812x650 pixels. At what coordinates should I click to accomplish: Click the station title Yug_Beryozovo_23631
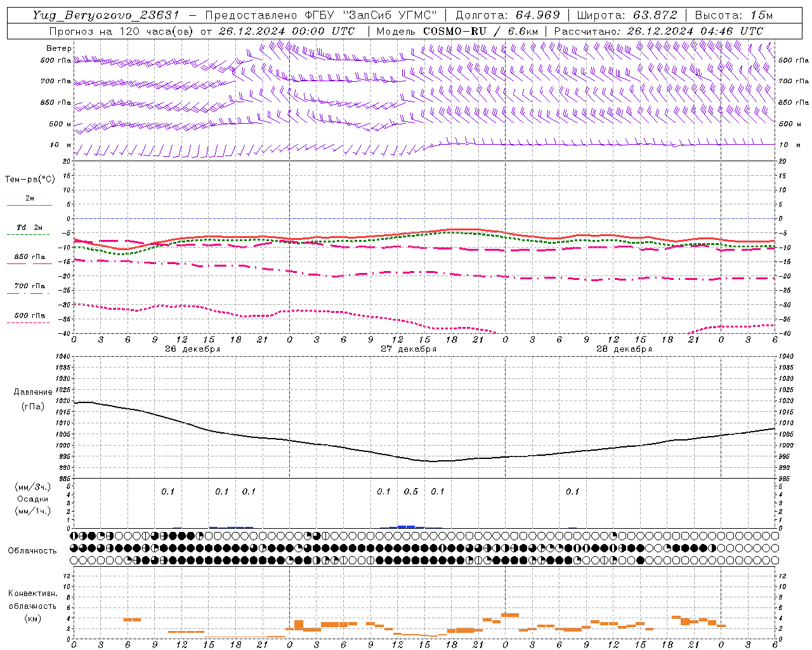pos(105,15)
